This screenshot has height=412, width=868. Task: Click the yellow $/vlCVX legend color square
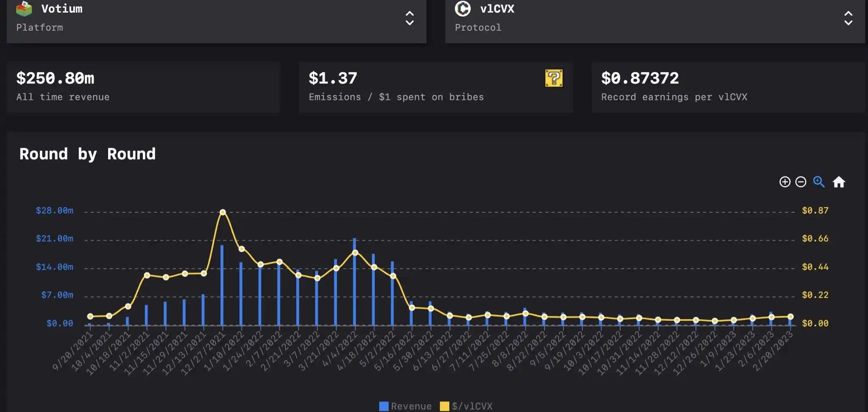444,406
